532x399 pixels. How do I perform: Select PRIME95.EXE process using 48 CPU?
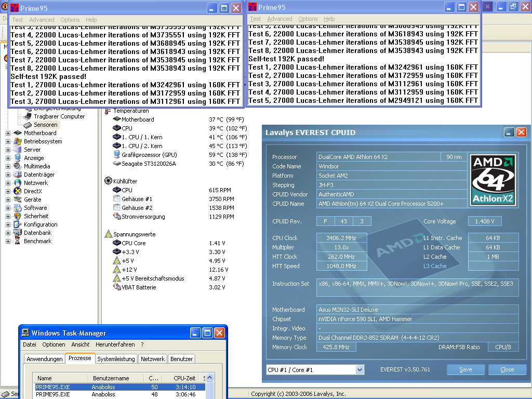click(x=120, y=395)
